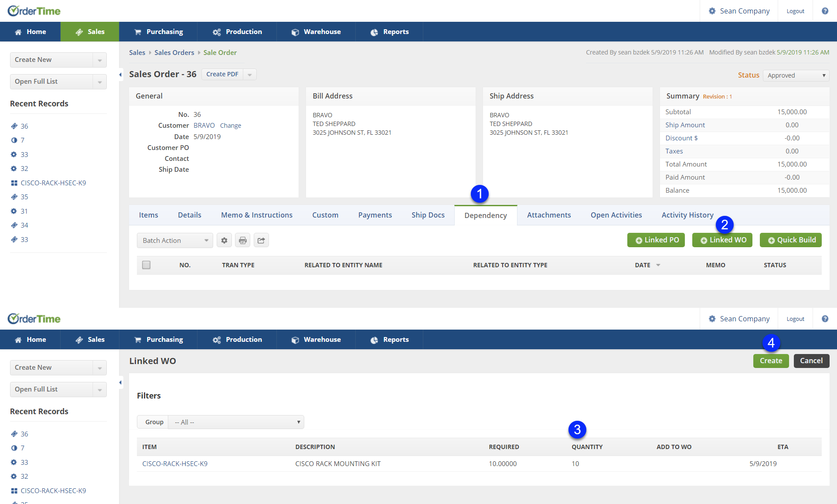Switch to the Ship Docs tab
Image resolution: width=837 pixels, height=504 pixels.
tap(428, 215)
